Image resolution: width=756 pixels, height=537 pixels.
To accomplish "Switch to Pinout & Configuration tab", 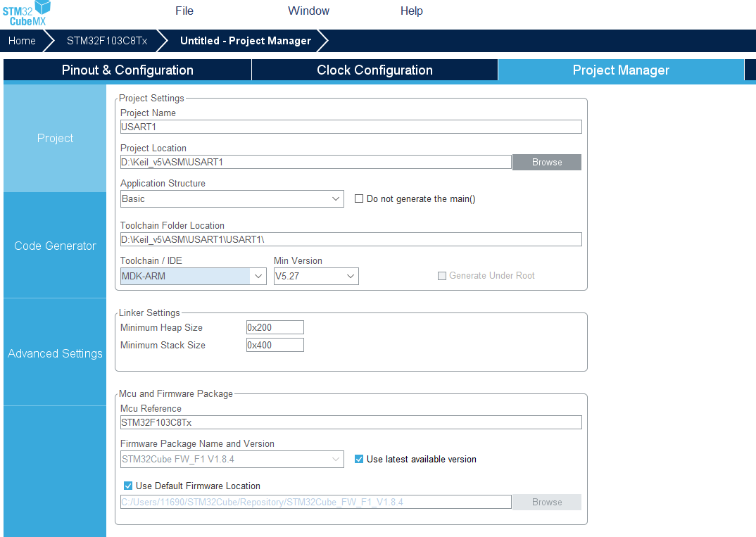I will click(127, 70).
